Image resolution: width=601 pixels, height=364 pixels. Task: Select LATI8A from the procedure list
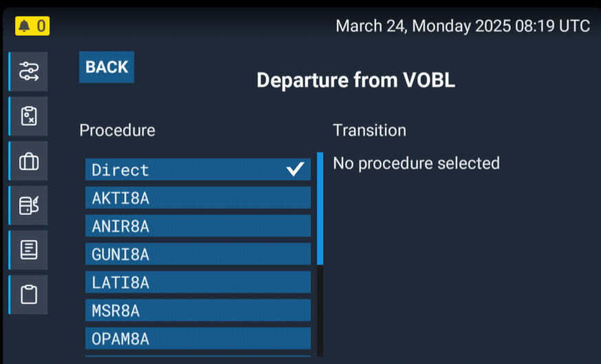click(198, 282)
